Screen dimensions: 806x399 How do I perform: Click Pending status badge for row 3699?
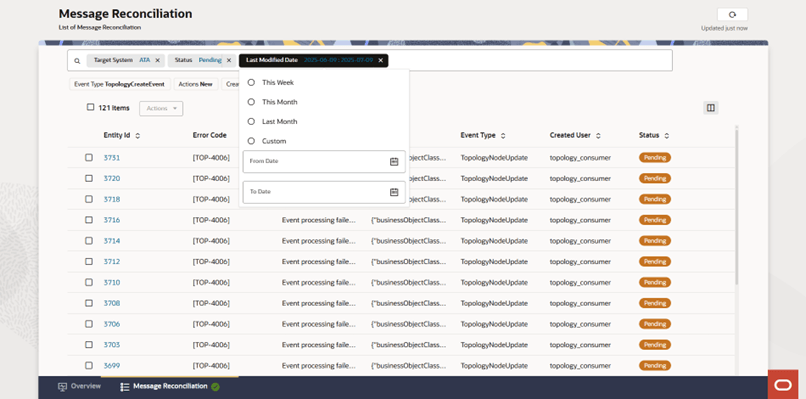tap(655, 366)
